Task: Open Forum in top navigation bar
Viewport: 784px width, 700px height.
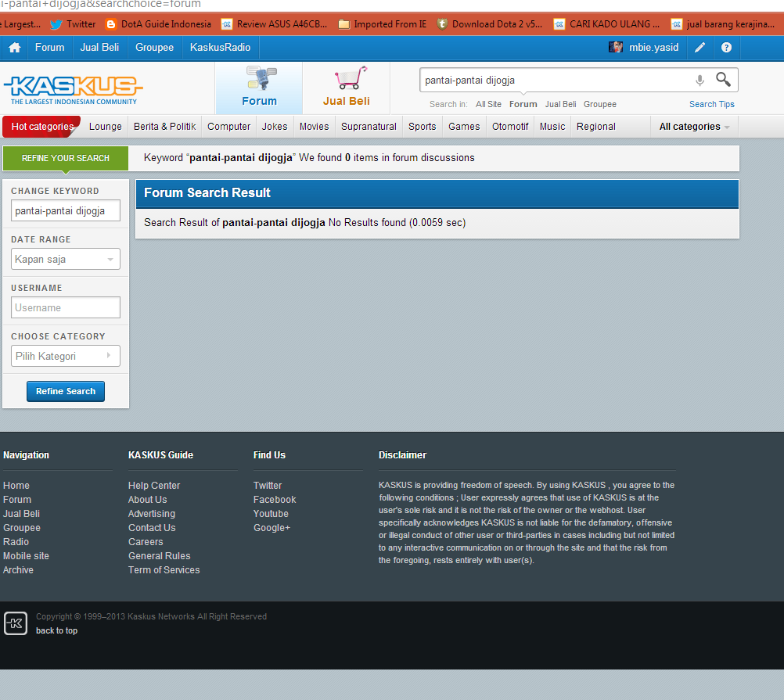Action: pyautogui.click(x=49, y=48)
